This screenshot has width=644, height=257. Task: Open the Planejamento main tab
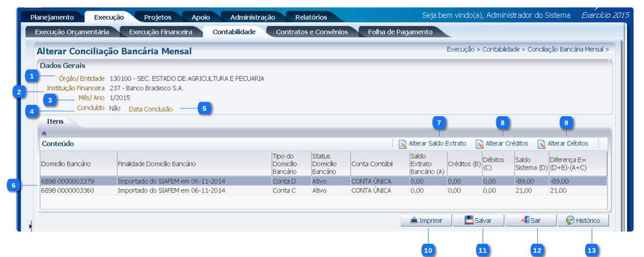[x=52, y=17]
